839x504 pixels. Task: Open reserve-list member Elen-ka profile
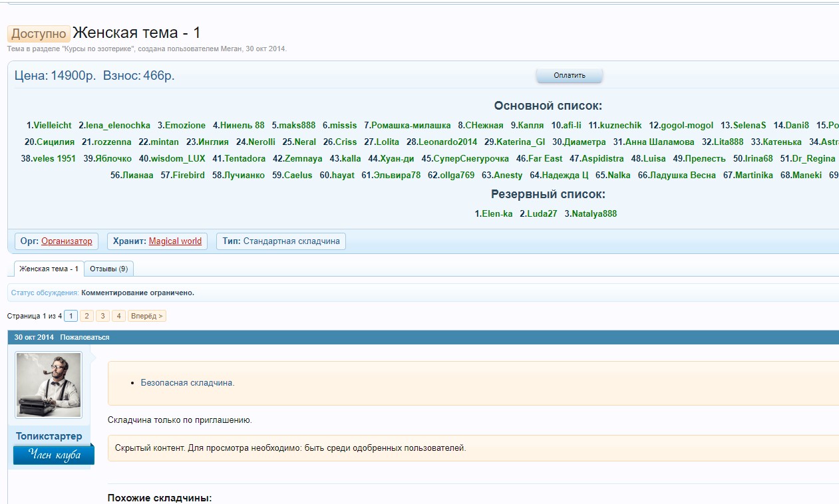click(497, 213)
